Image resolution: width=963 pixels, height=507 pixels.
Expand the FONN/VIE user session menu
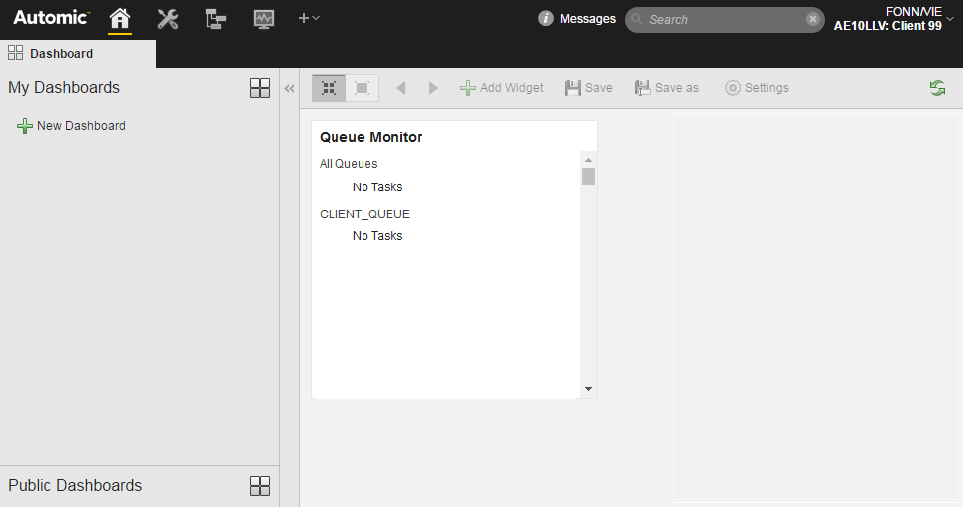pyautogui.click(x=893, y=19)
